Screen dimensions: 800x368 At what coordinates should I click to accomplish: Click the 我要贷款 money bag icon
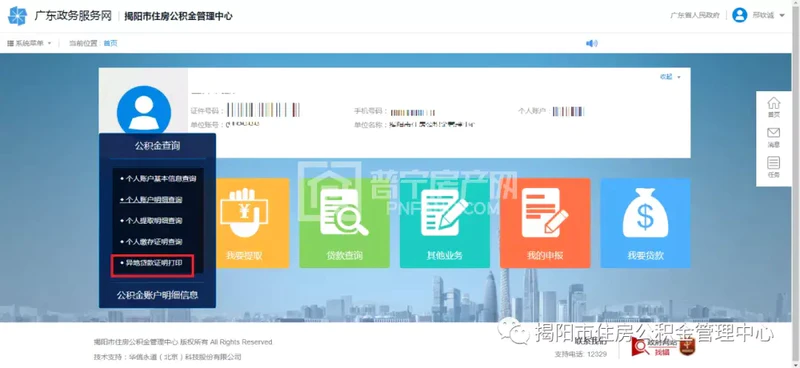[645, 213]
